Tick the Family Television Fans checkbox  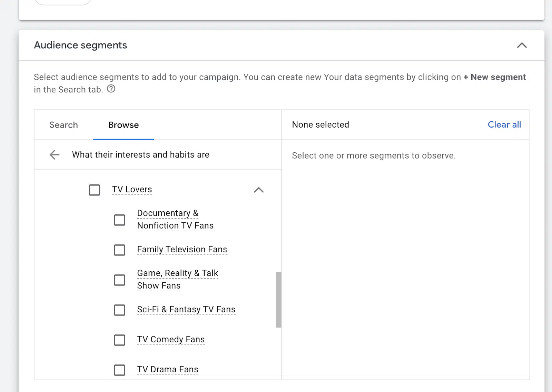pyautogui.click(x=120, y=250)
